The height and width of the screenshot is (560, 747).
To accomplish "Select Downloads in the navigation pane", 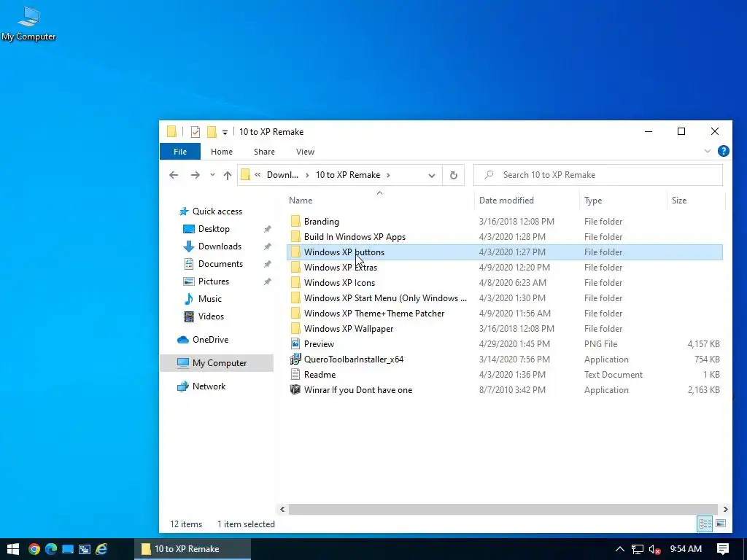I will pyautogui.click(x=220, y=246).
